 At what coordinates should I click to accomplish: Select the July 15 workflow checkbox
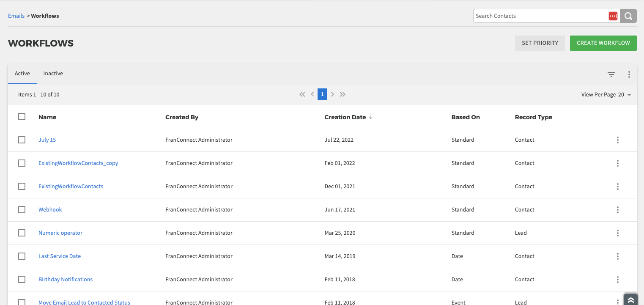point(22,140)
